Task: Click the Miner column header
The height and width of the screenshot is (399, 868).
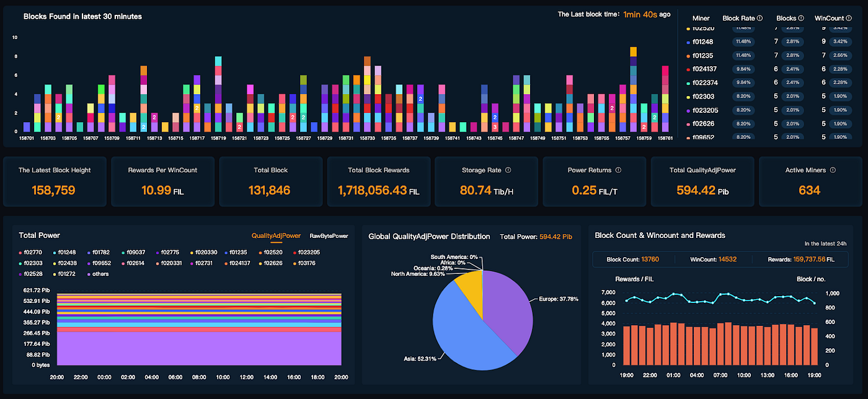Action: tap(701, 18)
